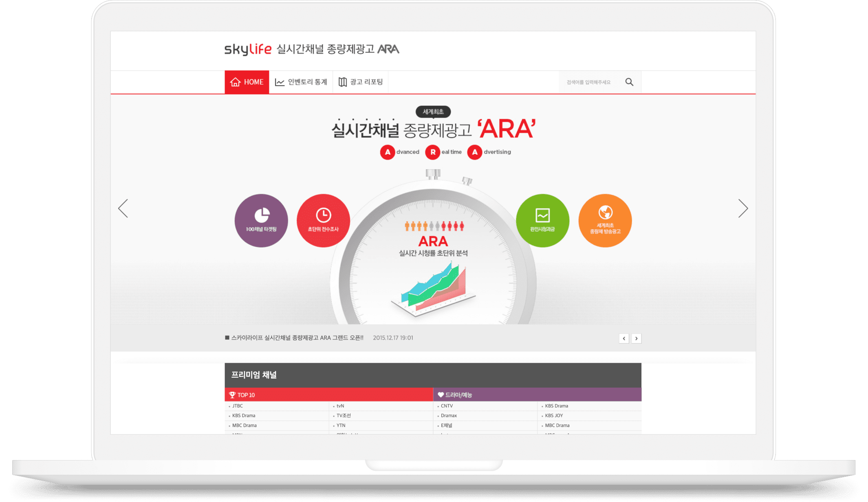This screenshot has width=868, height=502.
Task: Click the notice date 2015.12.17 19:01
Action: [x=393, y=338]
